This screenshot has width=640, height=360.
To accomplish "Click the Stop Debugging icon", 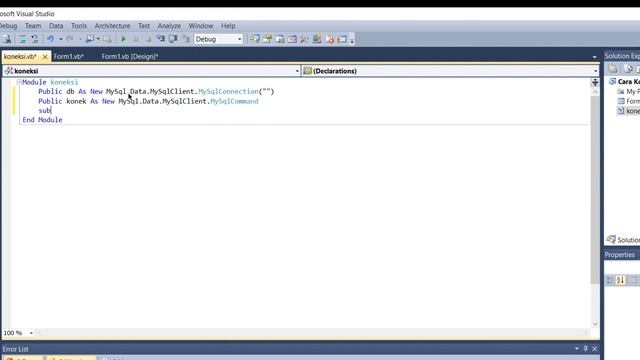I will click(148, 39).
